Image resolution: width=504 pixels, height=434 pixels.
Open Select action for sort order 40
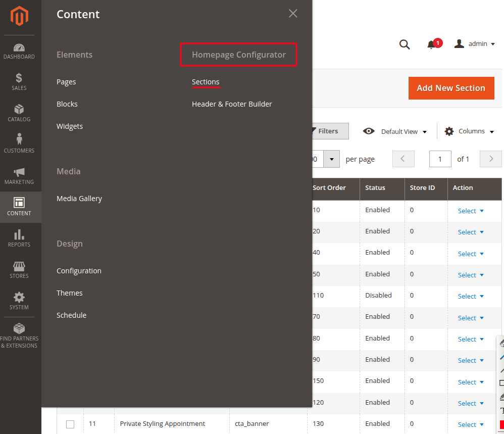point(471,254)
